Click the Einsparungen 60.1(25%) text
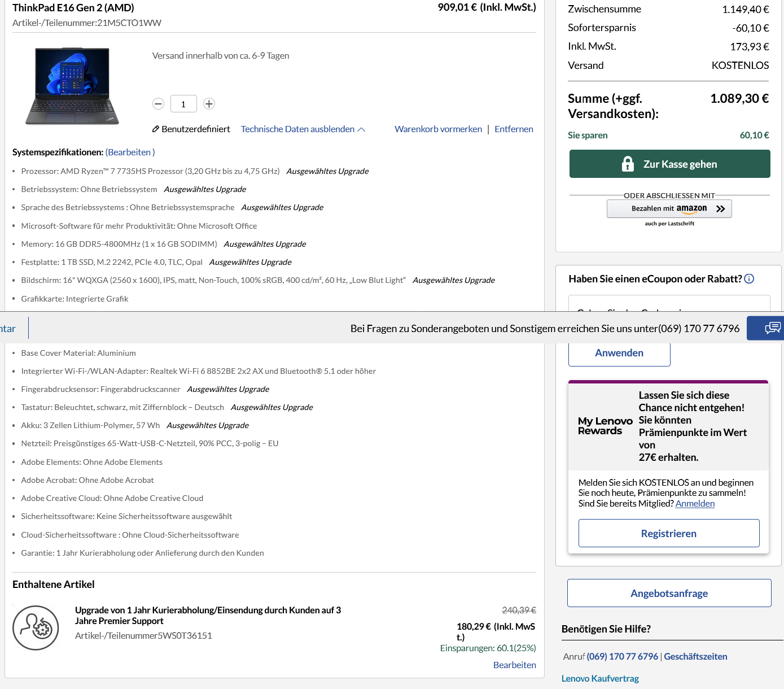 [x=488, y=648]
